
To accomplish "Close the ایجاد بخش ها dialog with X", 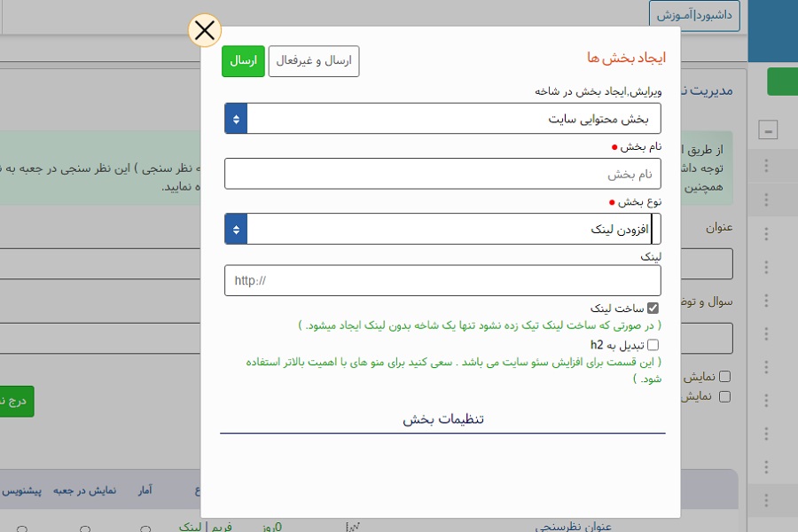I will click(x=205, y=31).
